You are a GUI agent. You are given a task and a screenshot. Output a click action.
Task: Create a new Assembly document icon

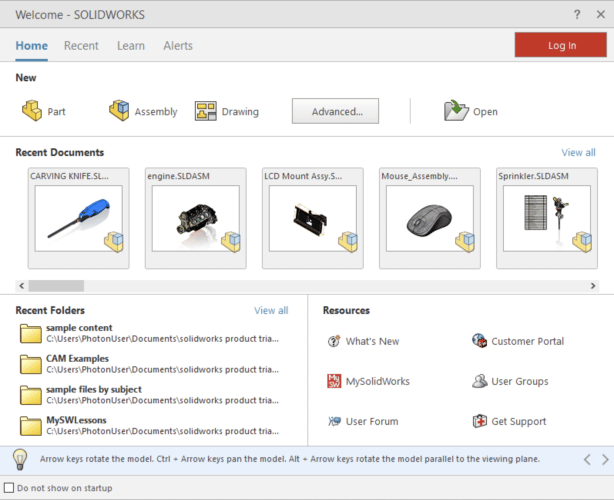tap(119, 110)
